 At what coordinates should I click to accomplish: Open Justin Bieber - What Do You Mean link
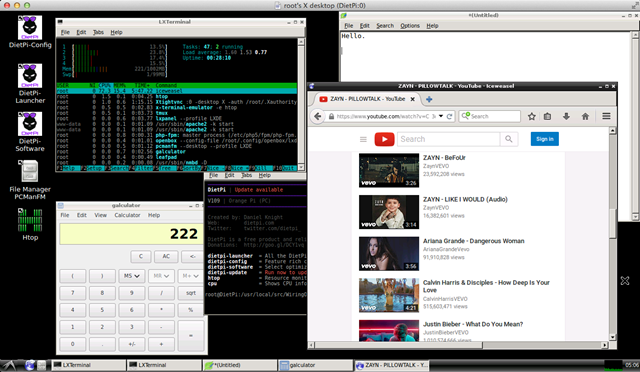(473, 324)
